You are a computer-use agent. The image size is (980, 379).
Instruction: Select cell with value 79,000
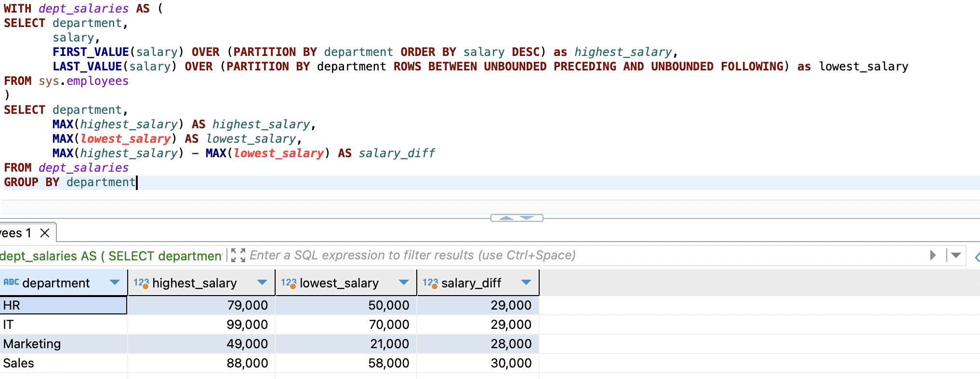click(x=201, y=305)
